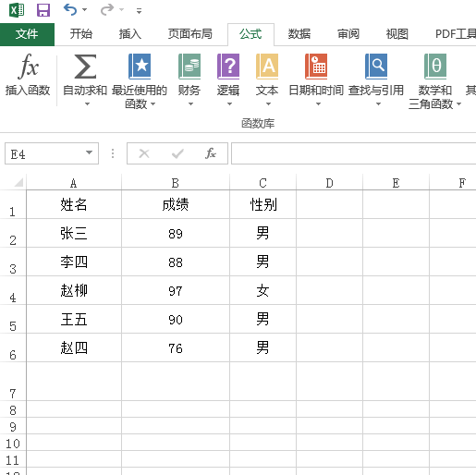
Task: Open the 视图 tab
Action: click(x=397, y=34)
